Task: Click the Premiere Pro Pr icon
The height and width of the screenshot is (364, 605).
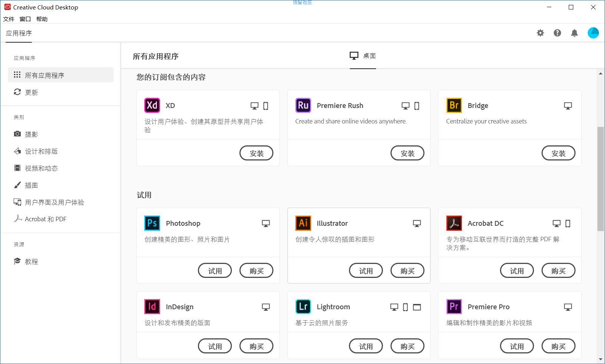Action: 454,307
